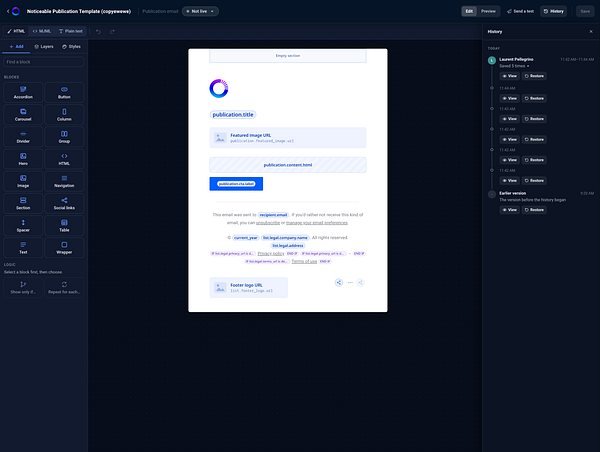Image resolution: width=600 pixels, height=452 pixels.
Task: Select HTML editing mode
Action: 16,31
